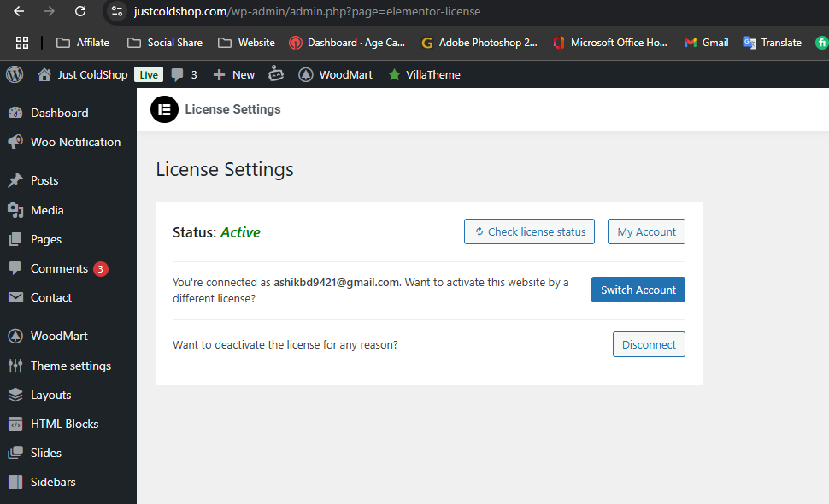Screen dimensions: 829x504
Task: Click the WordPress logo in admin bar
Action: click(x=15, y=74)
